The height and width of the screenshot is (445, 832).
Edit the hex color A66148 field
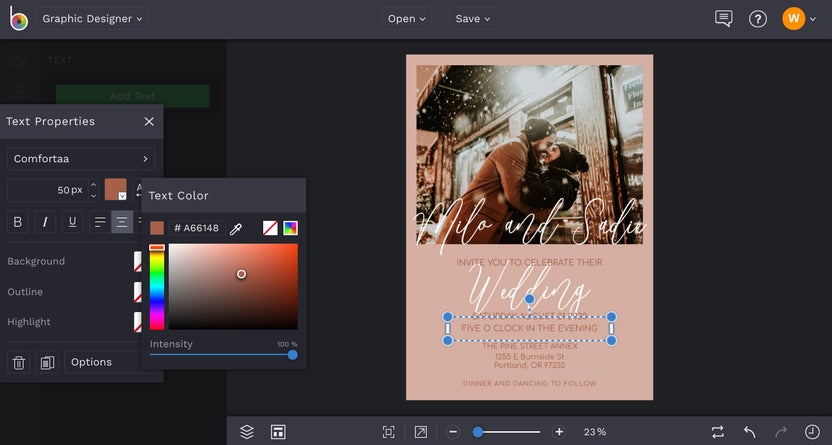click(197, 228)
